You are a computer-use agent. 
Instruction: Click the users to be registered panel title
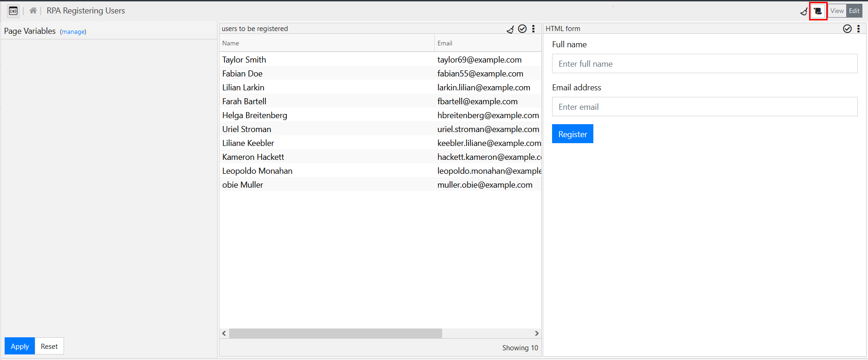point(255,29)
